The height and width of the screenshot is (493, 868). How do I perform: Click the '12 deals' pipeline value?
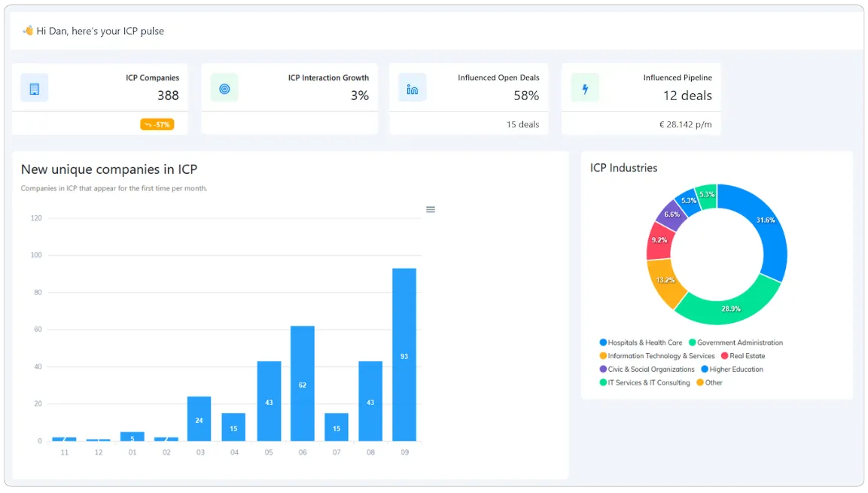[x=687, y=96]
